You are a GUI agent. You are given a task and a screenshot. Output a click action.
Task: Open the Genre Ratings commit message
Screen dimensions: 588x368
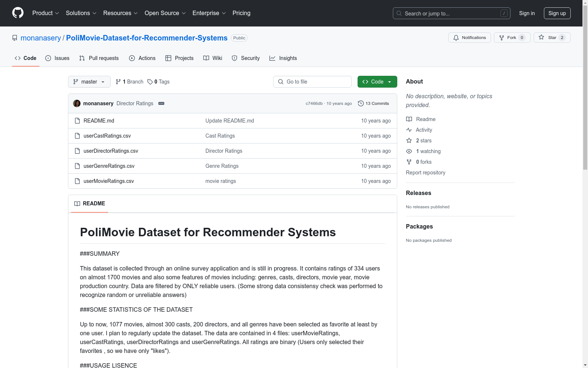pyautogui.click(x=222, y=166)
